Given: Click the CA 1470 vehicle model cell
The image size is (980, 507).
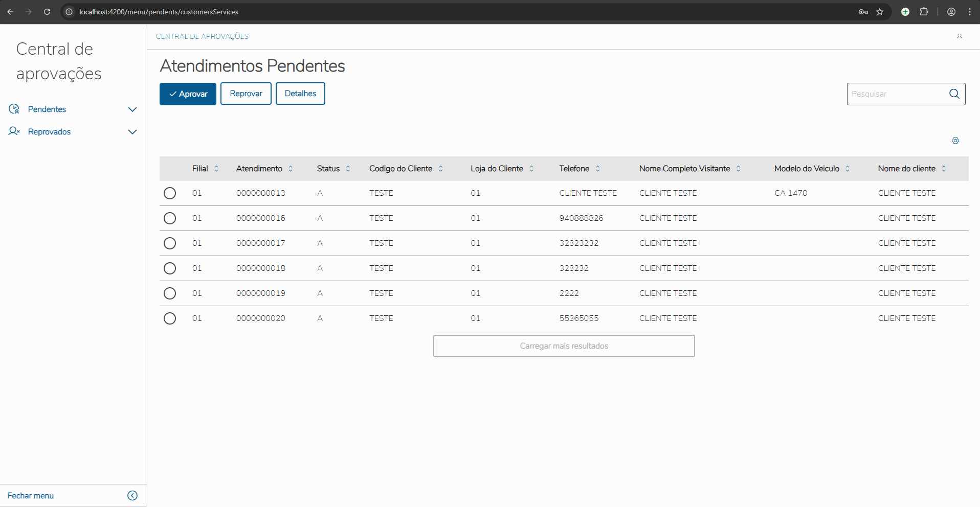Looking at the screenshot, I should point(791,193).
